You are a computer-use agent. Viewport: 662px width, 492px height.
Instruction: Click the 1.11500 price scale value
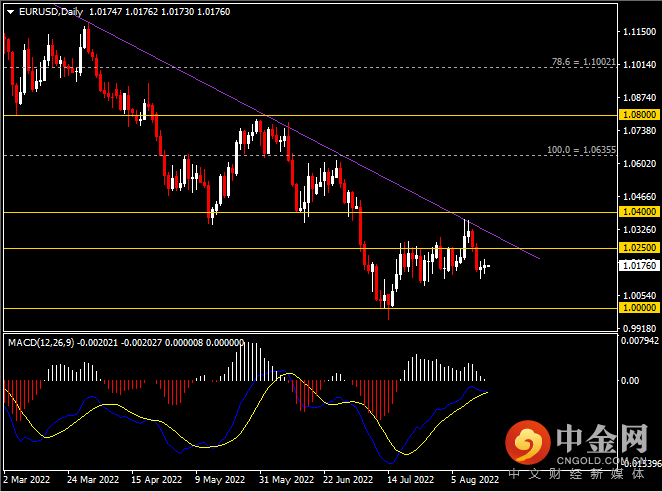click(639, 32)
